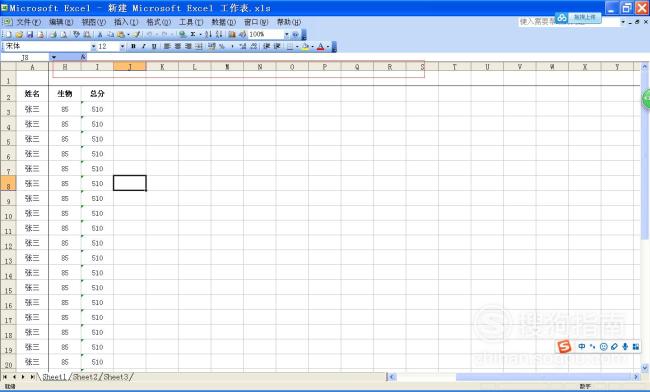Decrease indent in formatting toolbar

267,46
